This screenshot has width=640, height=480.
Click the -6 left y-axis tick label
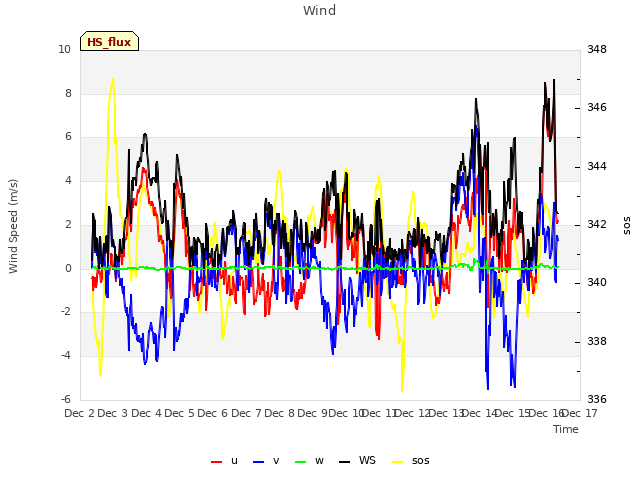point(66,399)
